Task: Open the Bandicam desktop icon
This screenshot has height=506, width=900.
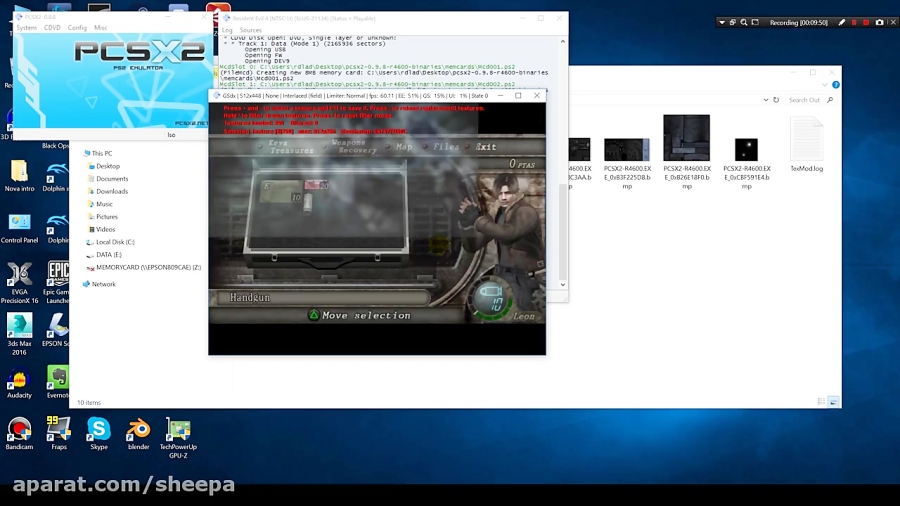Action: tap(20, 434)
